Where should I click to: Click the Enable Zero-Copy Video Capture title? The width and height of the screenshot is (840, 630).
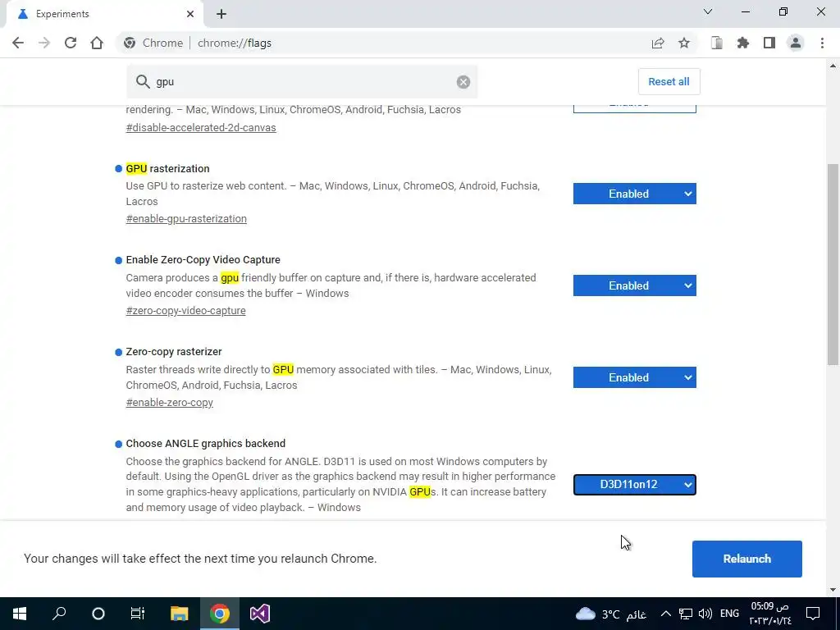coord(203,260)
